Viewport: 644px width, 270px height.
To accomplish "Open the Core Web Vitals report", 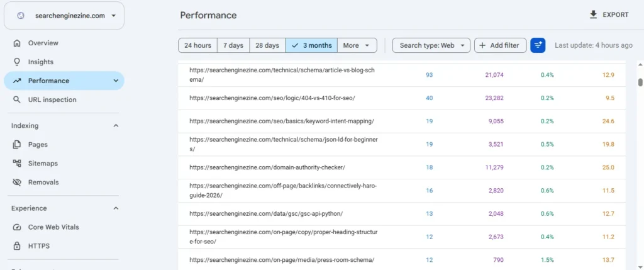I will pyautogui.click(x=64, y=227).
